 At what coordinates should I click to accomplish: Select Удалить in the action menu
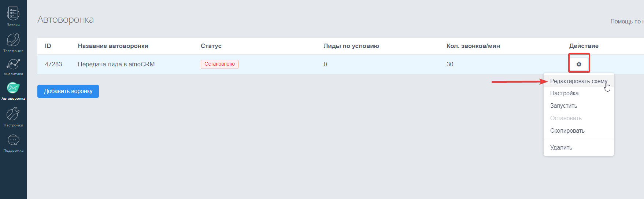[579, 148]
